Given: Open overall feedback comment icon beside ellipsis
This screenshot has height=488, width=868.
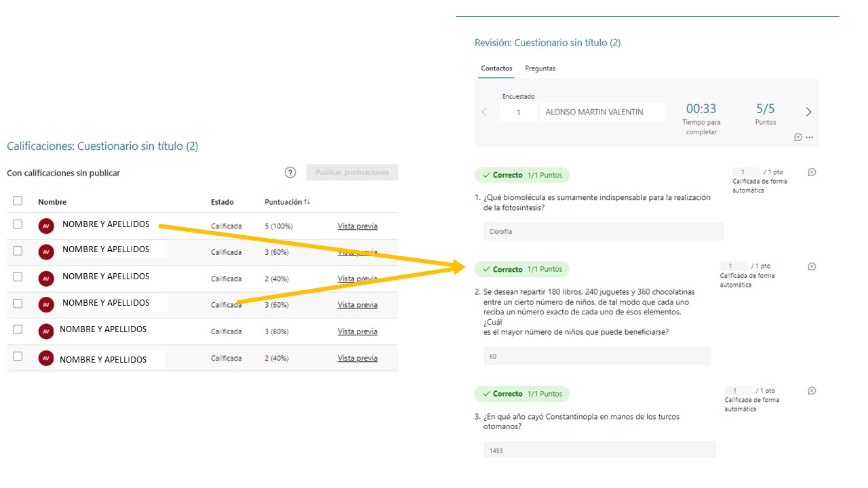Looking at the screenshot, I should (x=798, y=137).
